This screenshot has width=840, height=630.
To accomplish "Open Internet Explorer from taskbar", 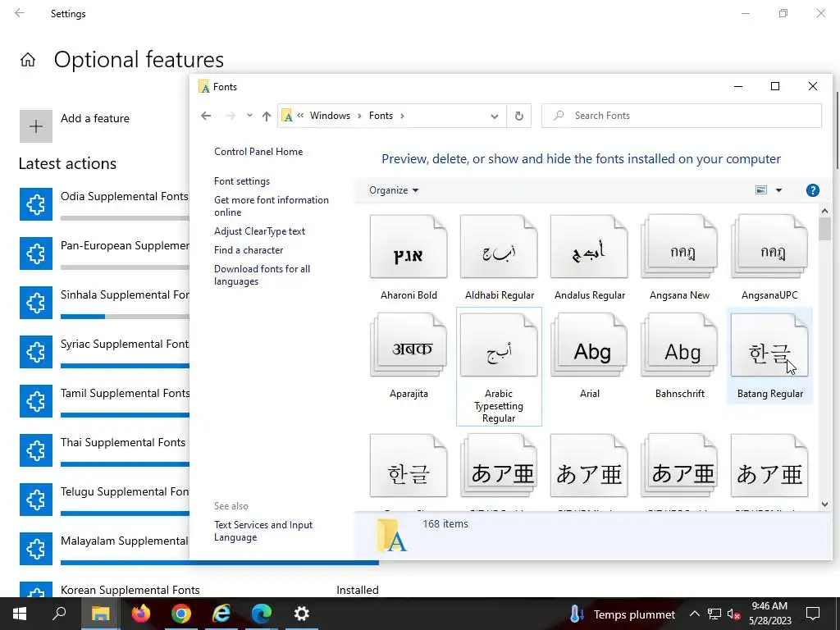I will click(221, 614).
